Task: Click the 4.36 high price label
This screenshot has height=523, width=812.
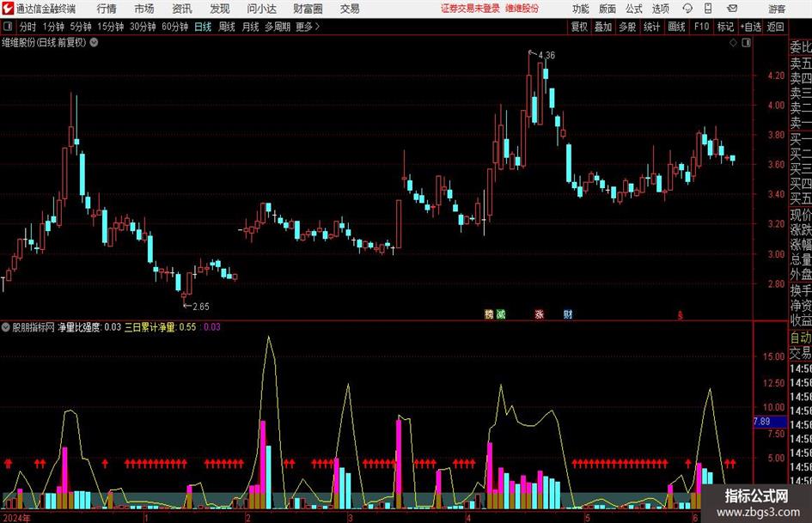Action: 546,55
